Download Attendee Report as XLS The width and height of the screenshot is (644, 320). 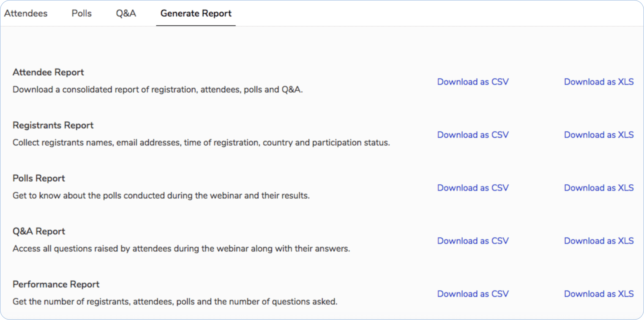point(599,82)
